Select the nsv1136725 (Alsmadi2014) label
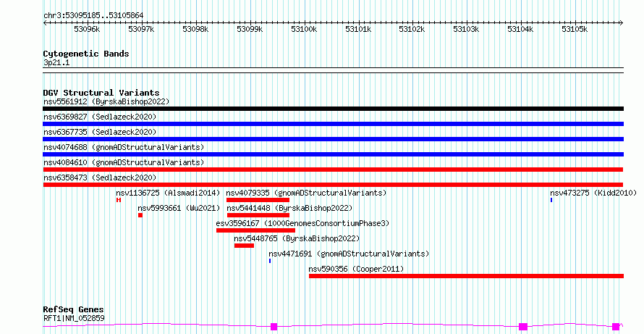This screenshot has height=334, width=644. tap(168, 193)
